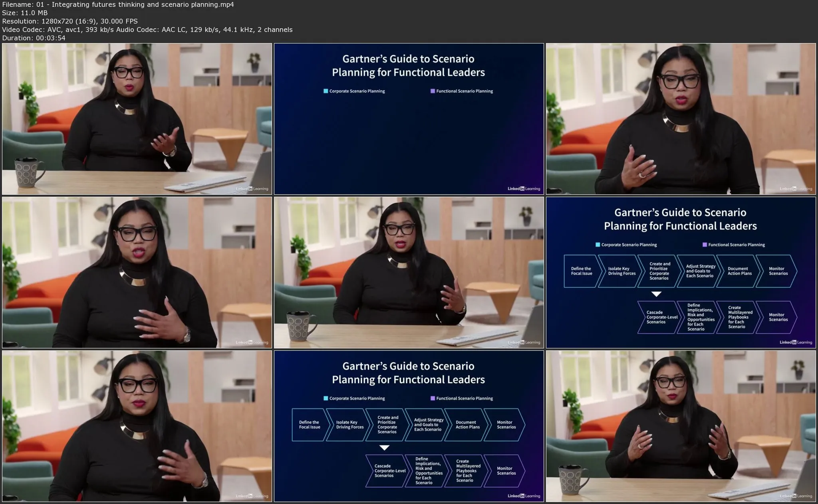Image resolution: width=818 pixels, height=504 pixels.
Task: Click the 'Functional Scenario Planning' label in middle-row slide
Action: (736, 245)
